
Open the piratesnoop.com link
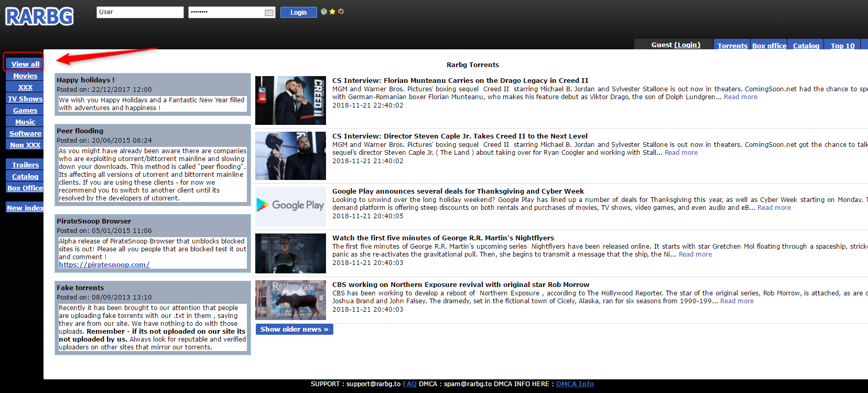pos(104,265)
